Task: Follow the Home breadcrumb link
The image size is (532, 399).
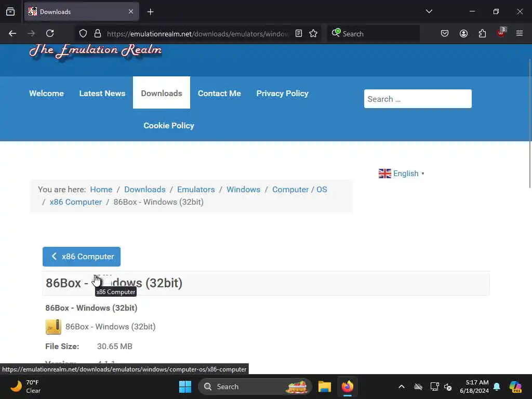Action: click(101, 189)
